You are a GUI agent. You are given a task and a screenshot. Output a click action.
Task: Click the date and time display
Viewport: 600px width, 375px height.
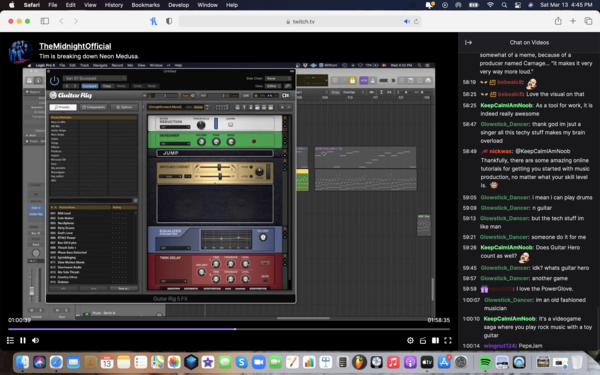[x=566, y=5]
